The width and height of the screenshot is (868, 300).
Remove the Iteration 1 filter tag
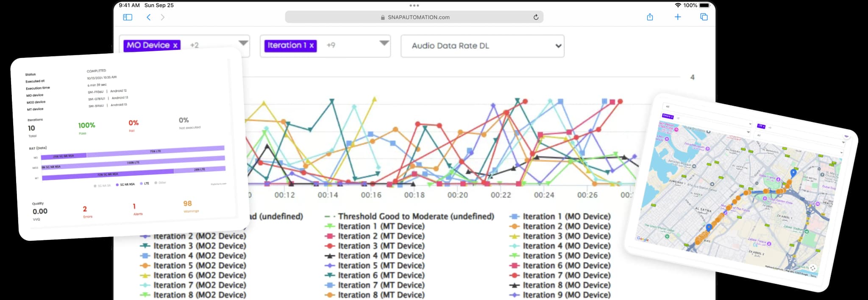point(312,45)
